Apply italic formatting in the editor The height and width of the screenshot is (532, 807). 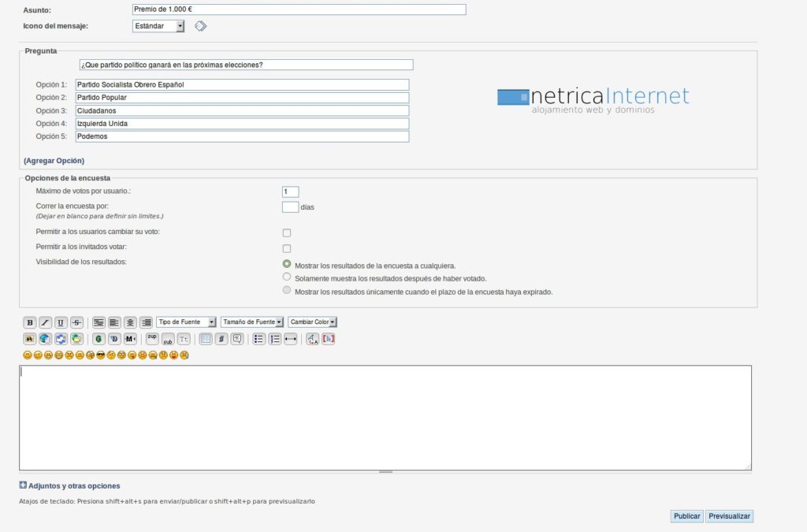pyautogui.click(x=45, y=322)
